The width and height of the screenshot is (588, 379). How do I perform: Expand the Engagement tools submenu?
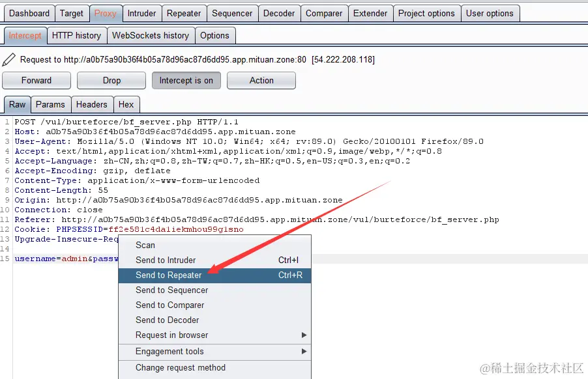pyautogui.click(x=215, y=352)
